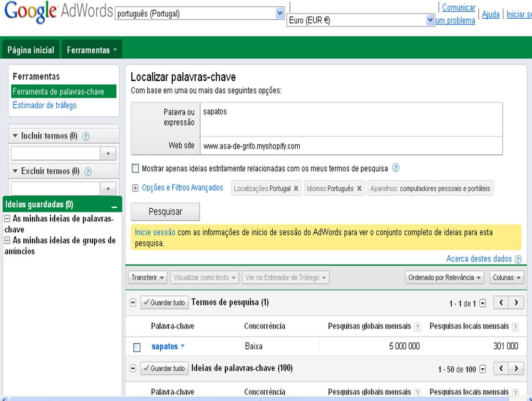Follow the Inicie sessão link
Viewport: 532px width, 401px height.
[x=155, y=232]
